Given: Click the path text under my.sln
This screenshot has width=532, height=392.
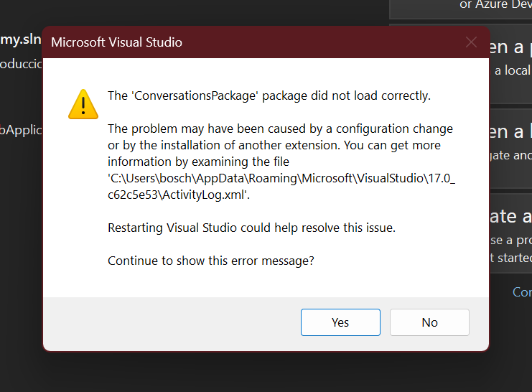Looking at the screenshot, I should (21, 64).
